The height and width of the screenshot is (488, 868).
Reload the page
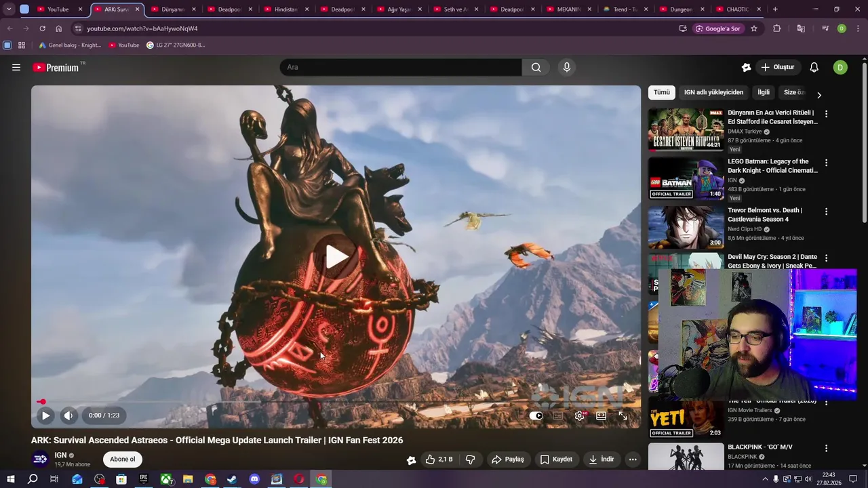pos(42,28)
